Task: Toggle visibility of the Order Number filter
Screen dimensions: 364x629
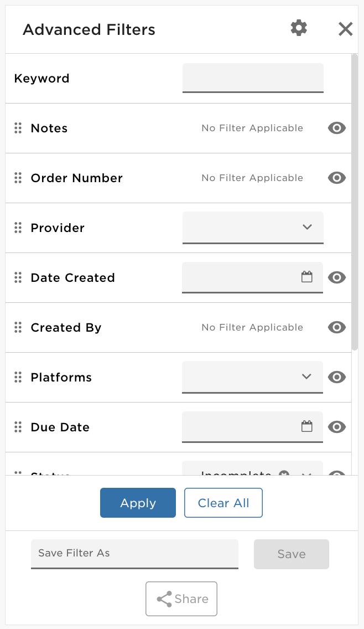Action: pos(337,178)
